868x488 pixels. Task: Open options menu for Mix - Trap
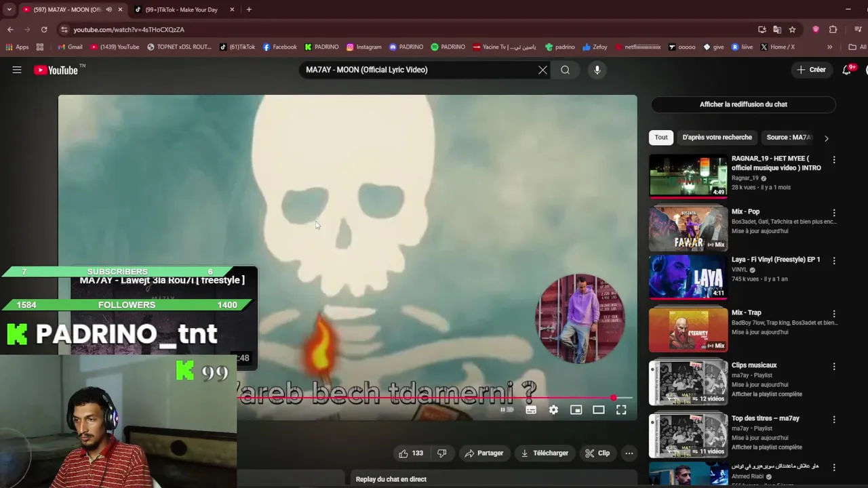point(834,314)
